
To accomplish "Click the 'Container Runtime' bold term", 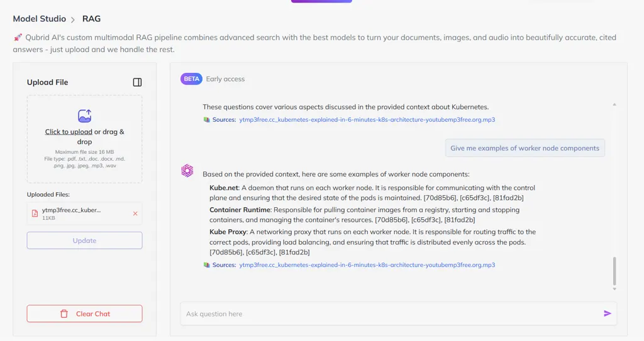I will click(240, 210).
